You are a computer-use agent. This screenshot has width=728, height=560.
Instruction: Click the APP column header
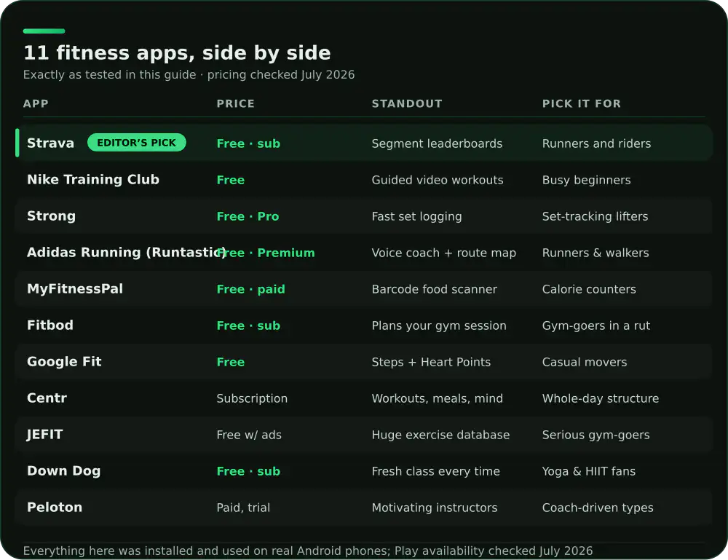(36, 103)
